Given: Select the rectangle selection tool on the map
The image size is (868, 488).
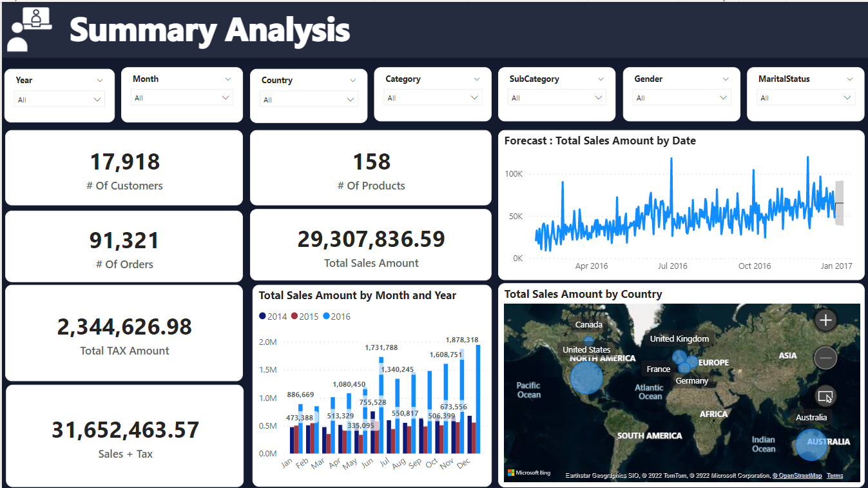Looking at the screenshot, I should click(825, 396).
